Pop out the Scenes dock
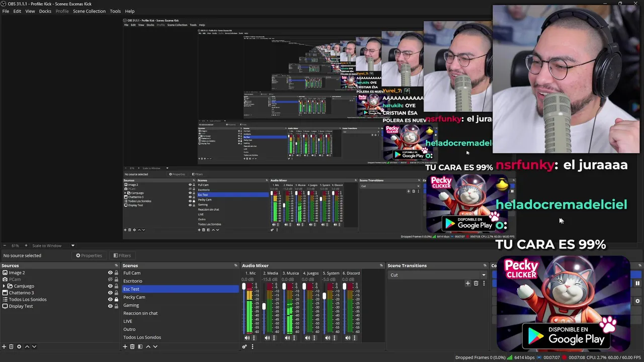 pos(235,265)
